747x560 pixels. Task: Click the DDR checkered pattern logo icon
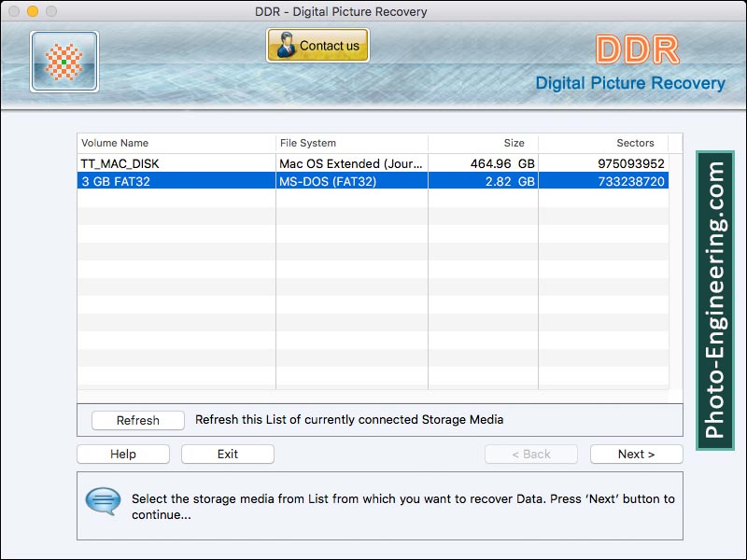[x=63, y=61]
